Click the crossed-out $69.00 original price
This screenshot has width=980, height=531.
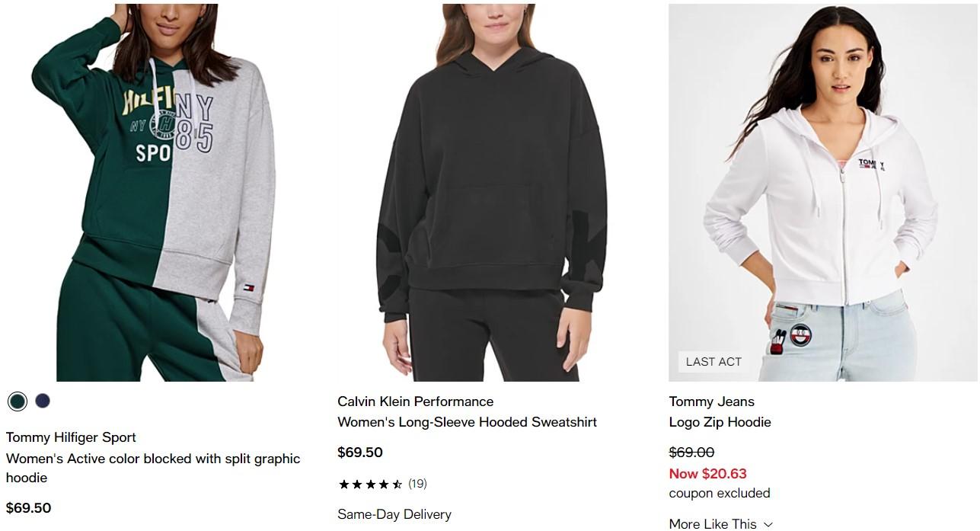(x=691, y=453)
